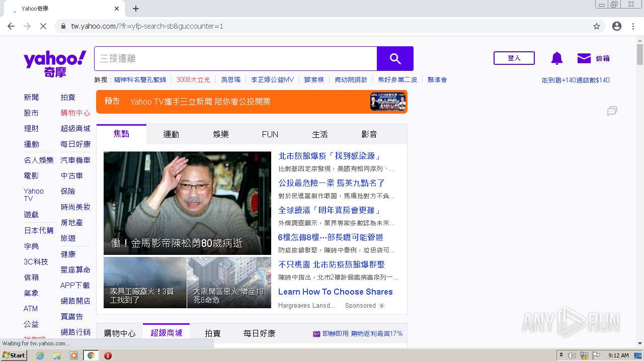644x362 pixels.
Task: Select the 超級商城 shopping tab
Action: pyautogui.click(x=167, y=333)
